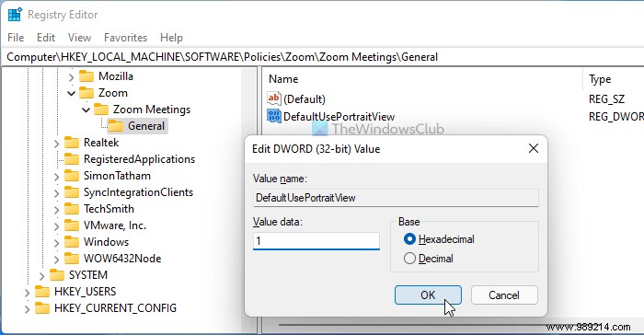644x335 pixels.
Task: Select the DefaultUsePortraitView value name
Action: click(x=339, y=117)
